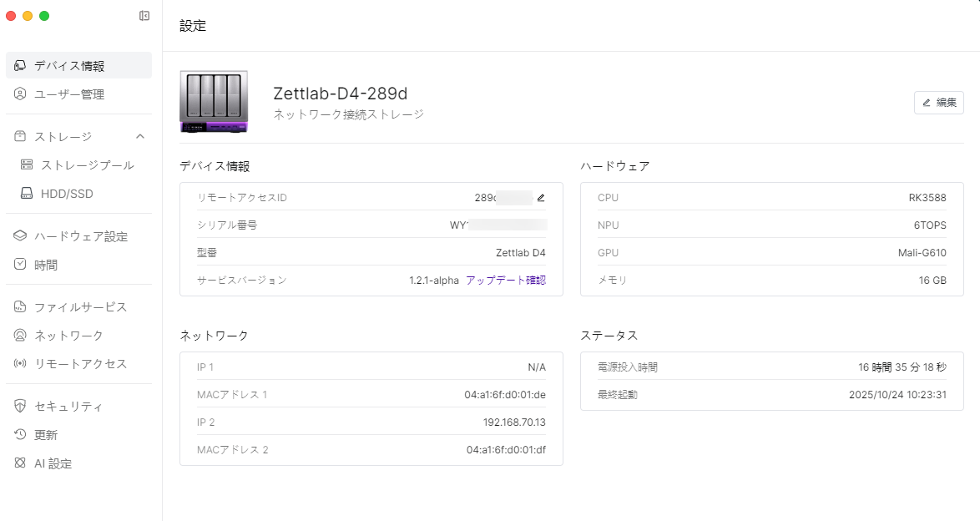
Task: Open the ネットワーク sidebar entry
Action: (68, 336)
